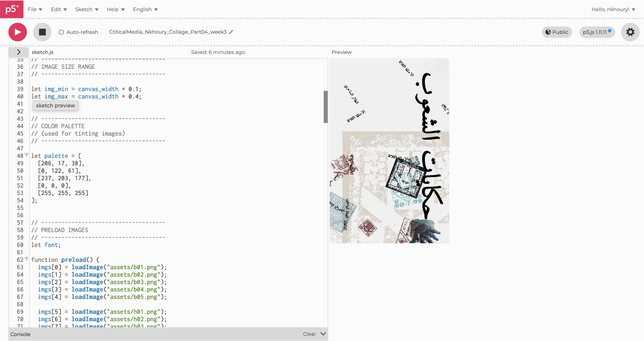Screen dimensions: 644x341
Task: Click the pencil icon to rename sketch
Action: 231,32
